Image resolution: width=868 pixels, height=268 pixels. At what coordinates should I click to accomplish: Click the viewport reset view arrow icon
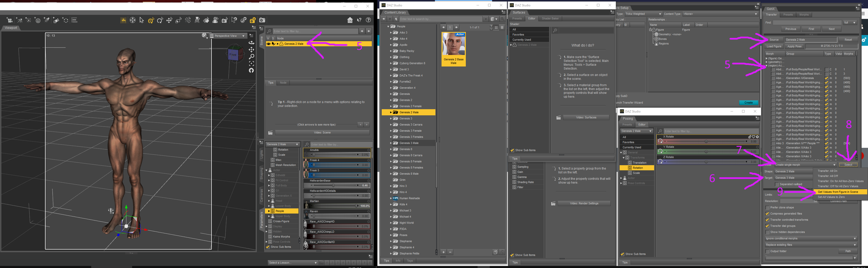251,71
